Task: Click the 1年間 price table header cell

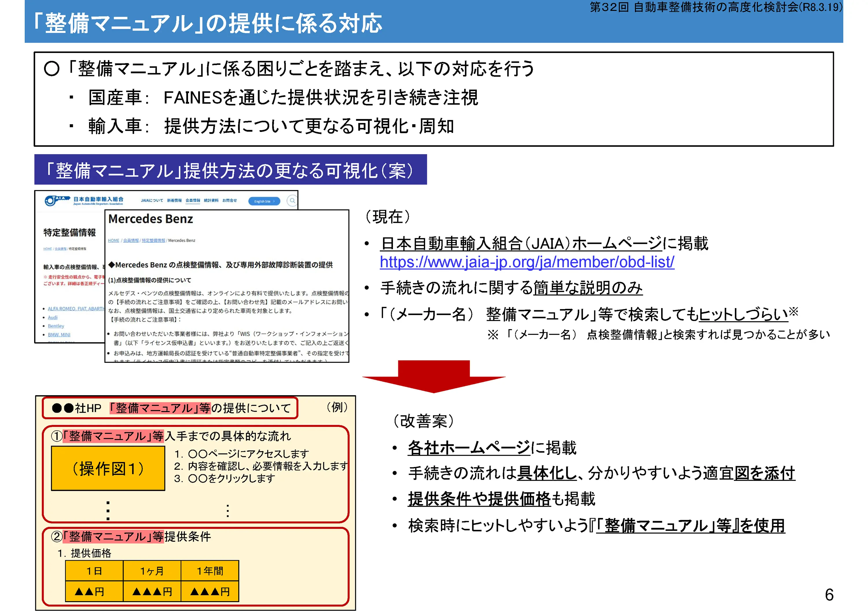Action: [210, 571]
